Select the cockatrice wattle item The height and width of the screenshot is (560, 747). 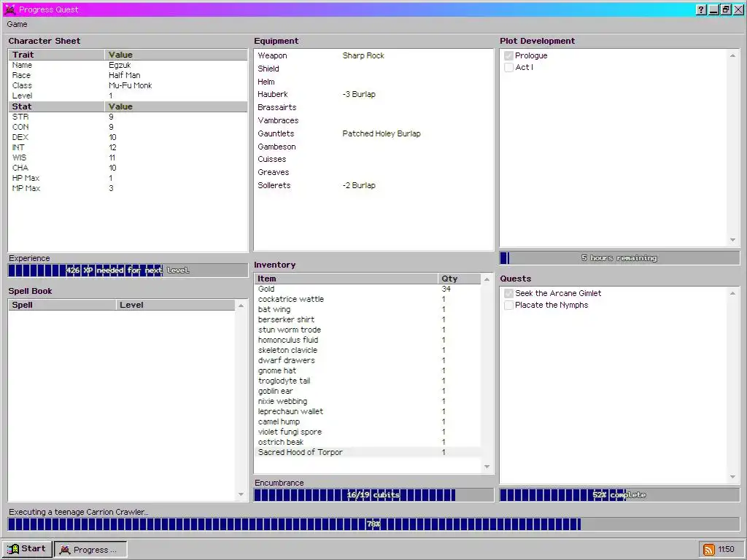pyautogui.click(x=368, y=299)
